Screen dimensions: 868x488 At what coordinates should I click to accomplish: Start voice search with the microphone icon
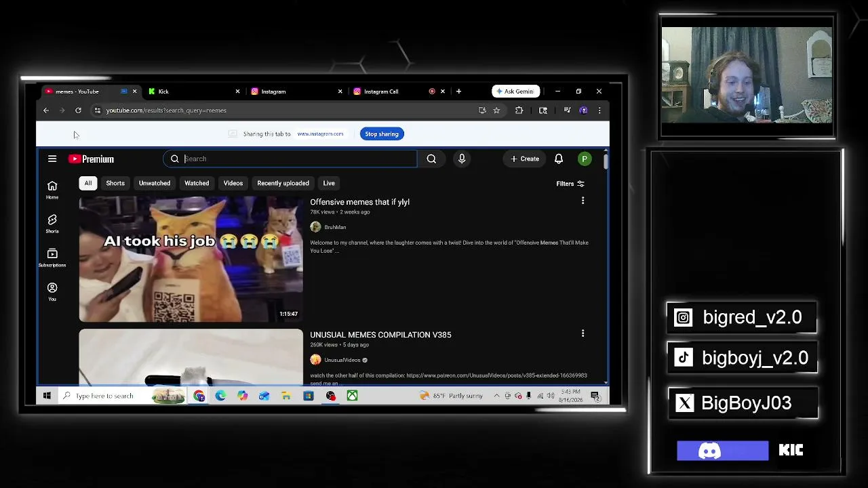[x=462, y=159]
